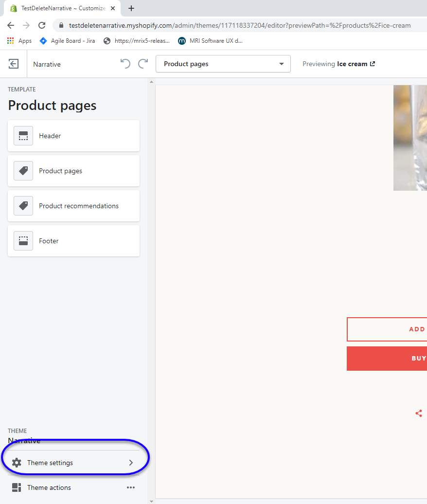Expand Theme settings chevron arrow
The width and height of the screenshot is (427, 504).
131,463
